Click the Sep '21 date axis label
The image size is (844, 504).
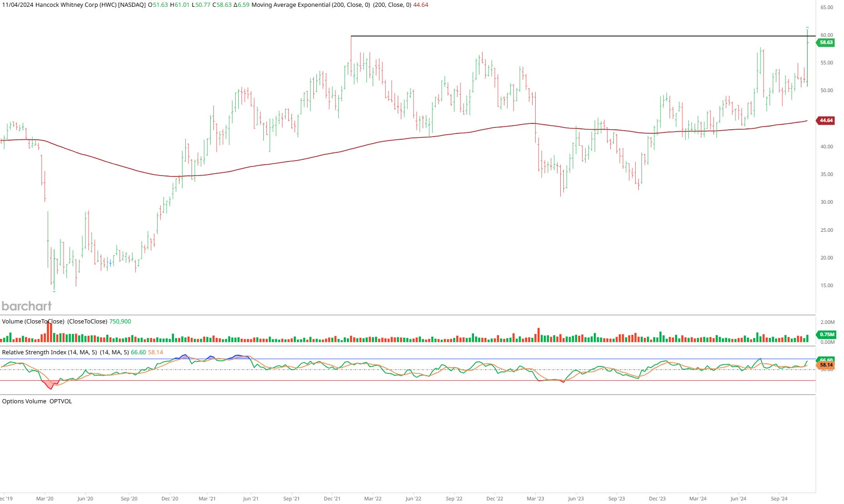coord(291,499)
